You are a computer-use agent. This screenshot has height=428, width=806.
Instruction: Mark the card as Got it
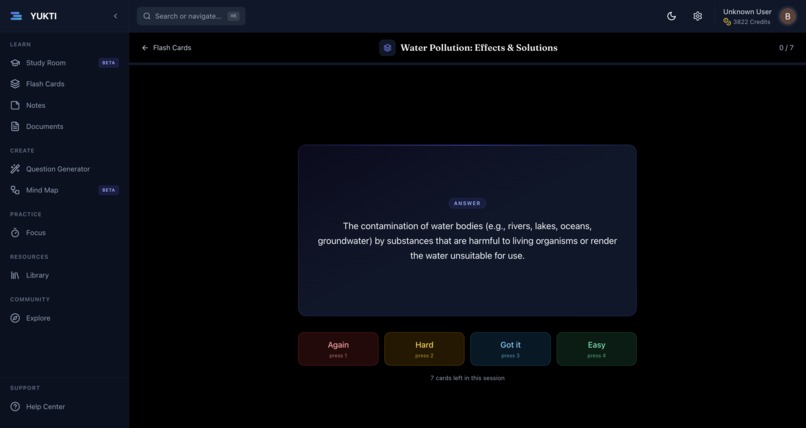(x=510, y=349)
